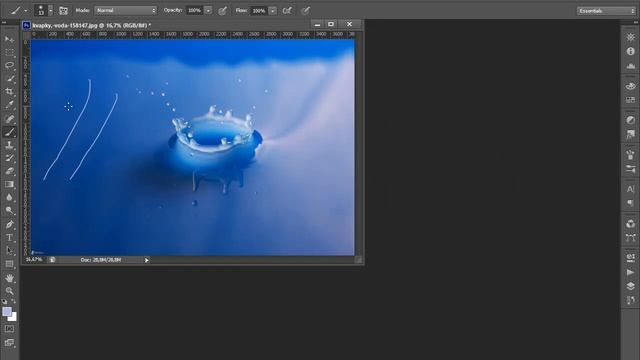Click the Opacity value field
The height and width of the screenshot is (360, 640).
click(195, 11)
